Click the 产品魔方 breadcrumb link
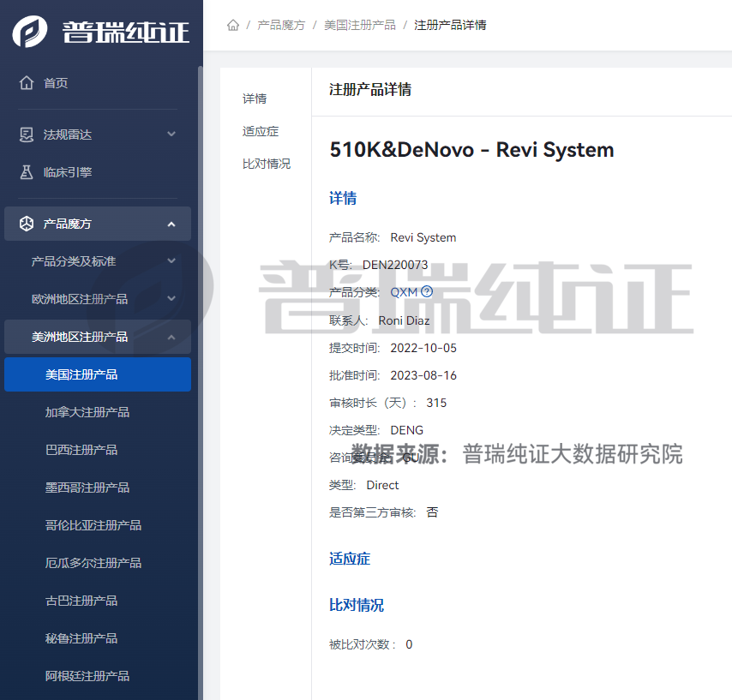The image size is (732, 700). [281, 25]
